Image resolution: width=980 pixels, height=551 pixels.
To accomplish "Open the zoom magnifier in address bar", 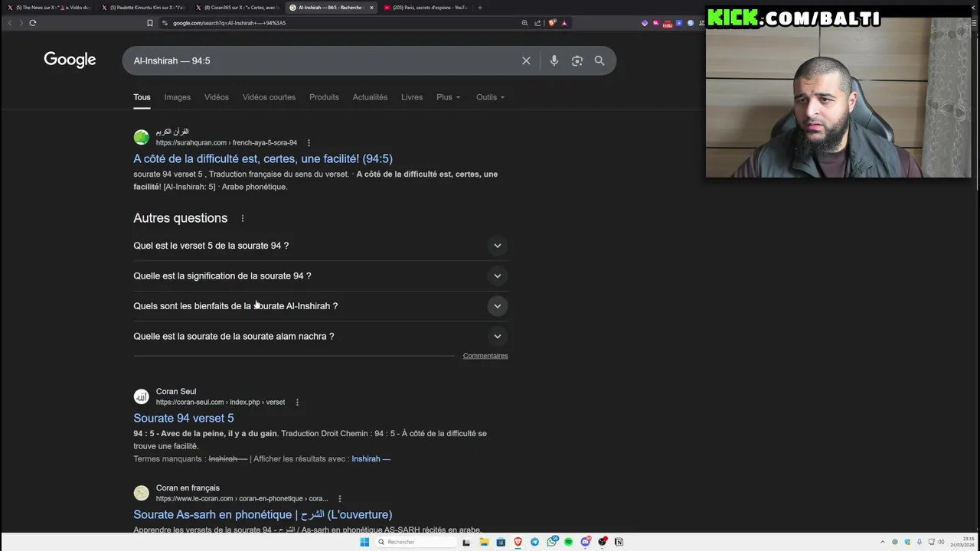I will coord(524,23).
